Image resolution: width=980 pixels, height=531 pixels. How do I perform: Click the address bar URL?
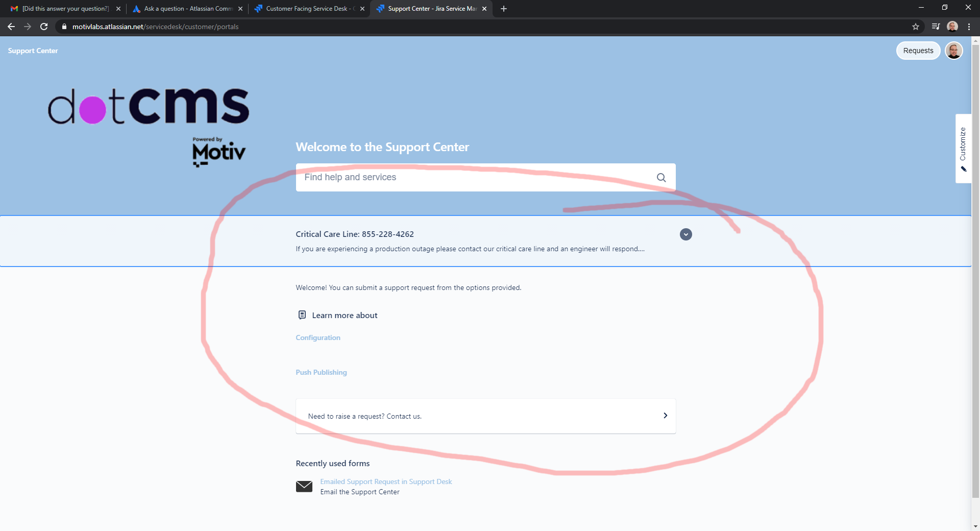point(155,27)
